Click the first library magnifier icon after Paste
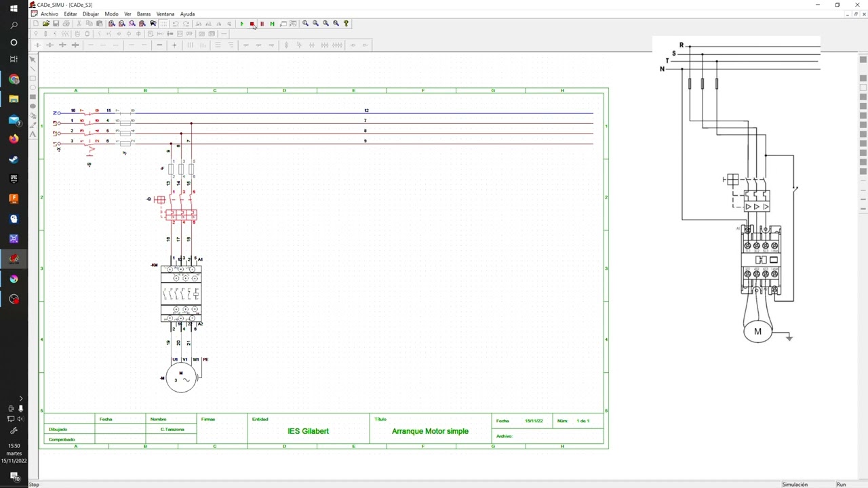 tap(112, 24)
